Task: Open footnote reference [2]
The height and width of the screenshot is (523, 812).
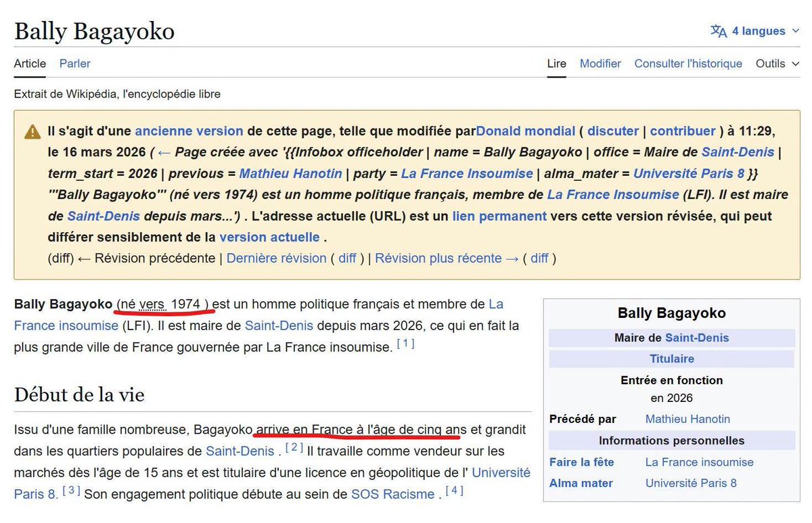Action: [294, 447]
